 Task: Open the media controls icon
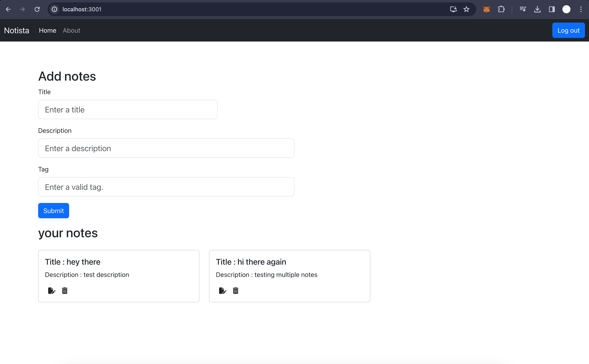tap(523, 9)
